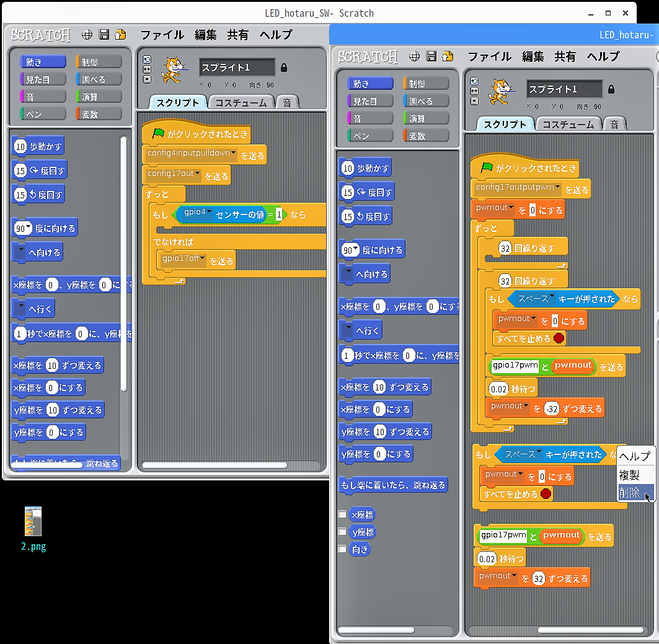The height and width of the screenshot is (644, 659).
Task: Select 制御 block category in front window
Action: pos(426,84)
